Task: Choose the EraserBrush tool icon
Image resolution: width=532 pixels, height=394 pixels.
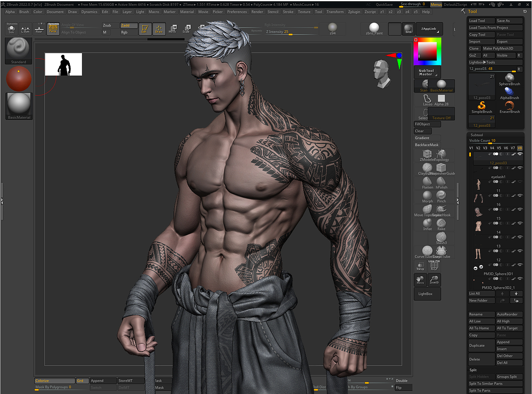Action: click(510, 107)
